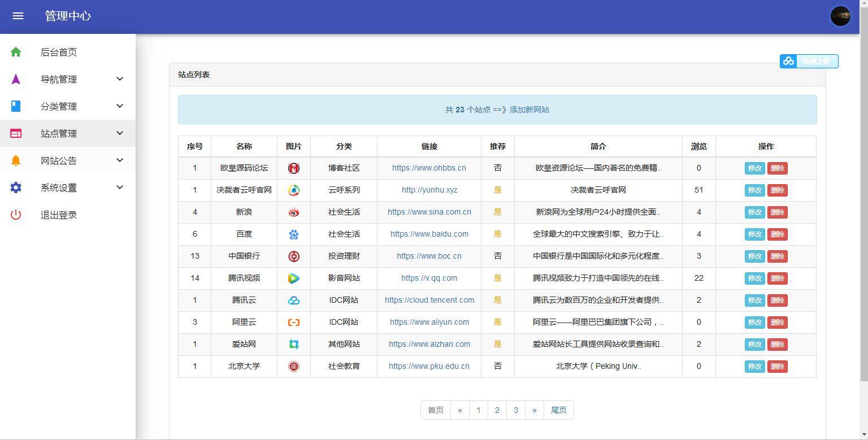Click the bell icon beside 网站公告
Image resolution: width=868 pixels, height=440 pixels.
[15, 160]
